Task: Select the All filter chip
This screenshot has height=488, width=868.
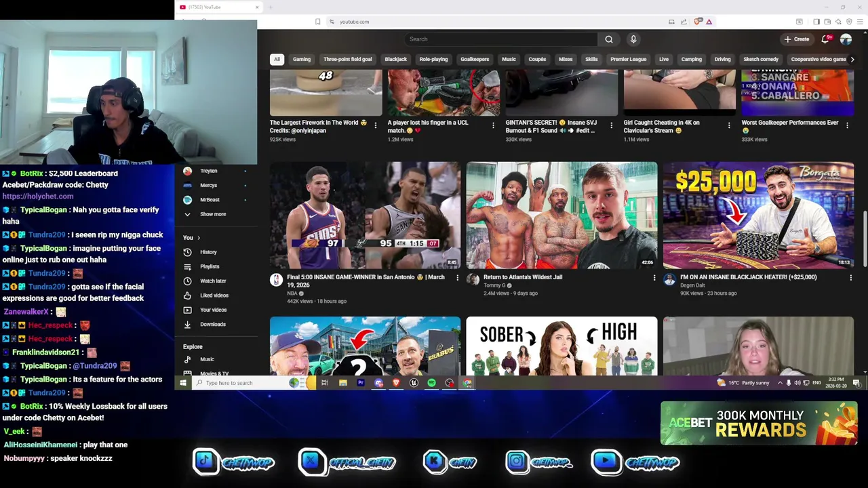Action: [277, 59]
